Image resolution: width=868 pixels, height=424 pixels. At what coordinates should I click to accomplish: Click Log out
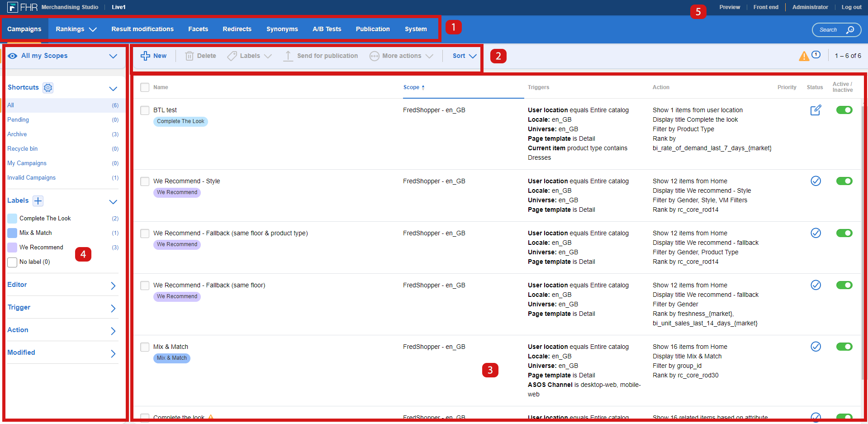[851, 7]
